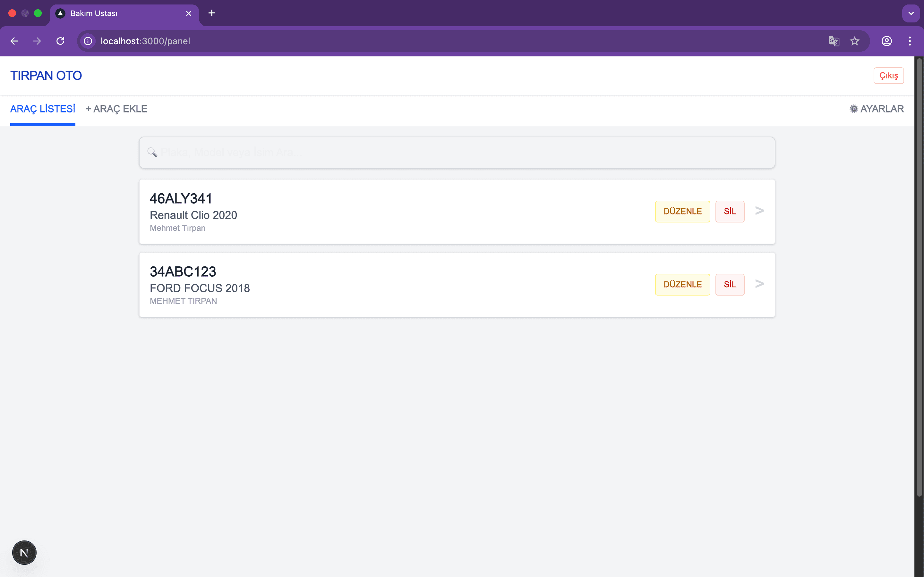This screenshot has width=924, height=577.
Task: Expand 34ABC123 vehicle details arrow
Action: 759,284
